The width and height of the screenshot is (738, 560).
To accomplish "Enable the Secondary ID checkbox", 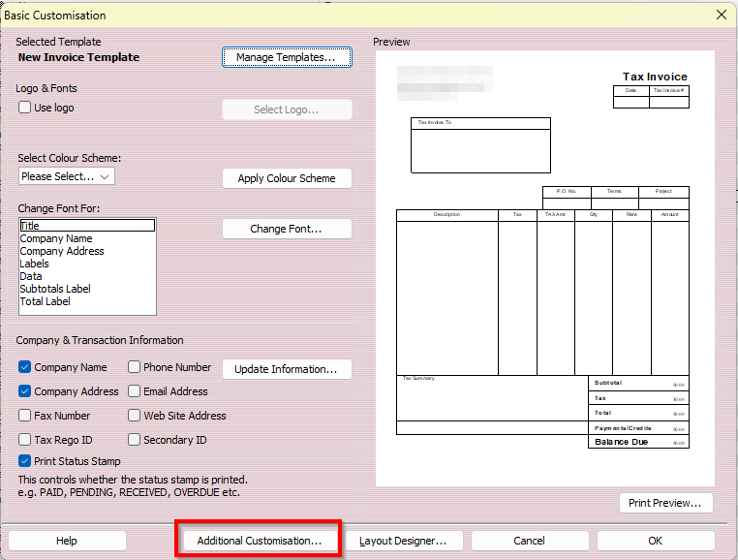I will pos(135,440).
